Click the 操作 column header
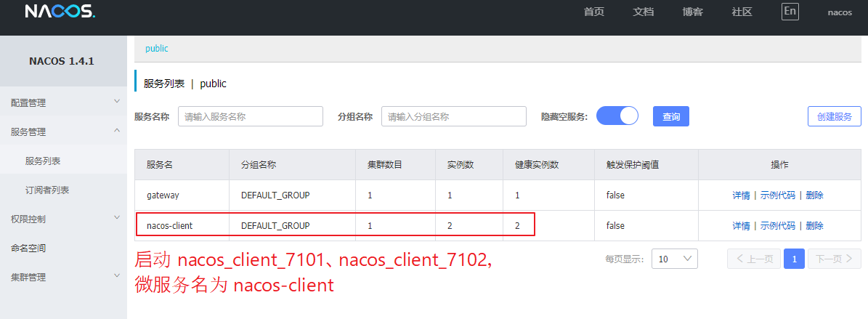Viewport: 868px width, 319px height. [x=779, y=164]
